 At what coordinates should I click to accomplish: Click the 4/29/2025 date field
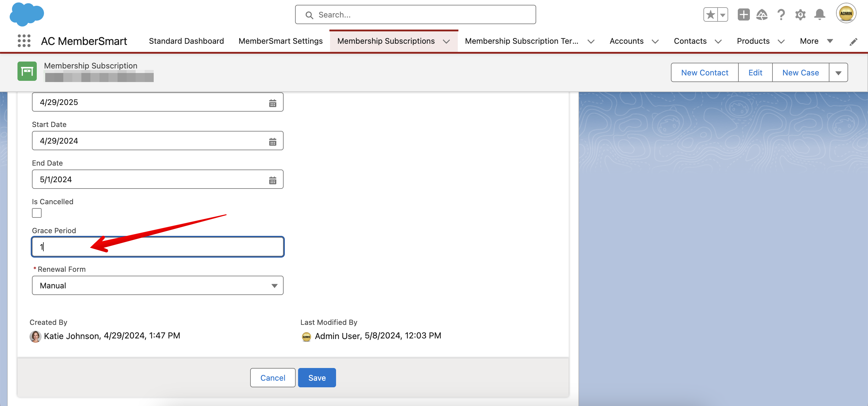click(157, 102)
